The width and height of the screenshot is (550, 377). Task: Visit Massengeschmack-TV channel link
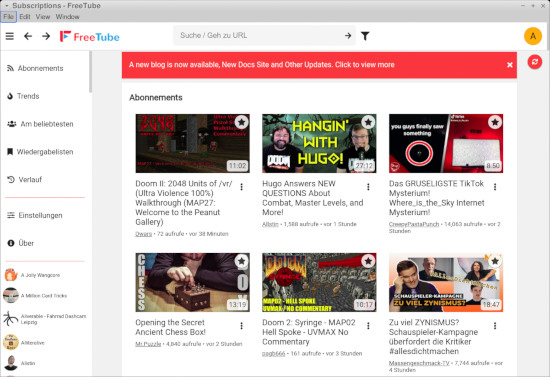pyautogui.click(x=419, y=363)
